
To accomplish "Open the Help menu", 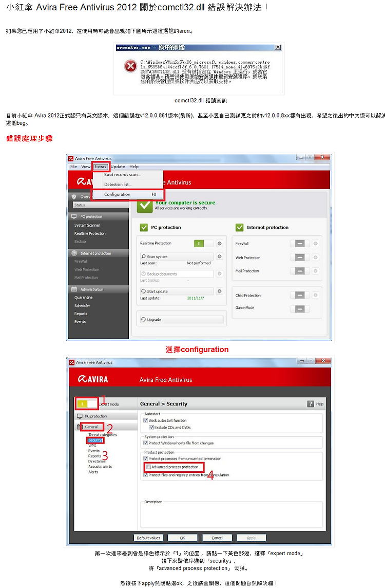I will click(x=133, y=167).
